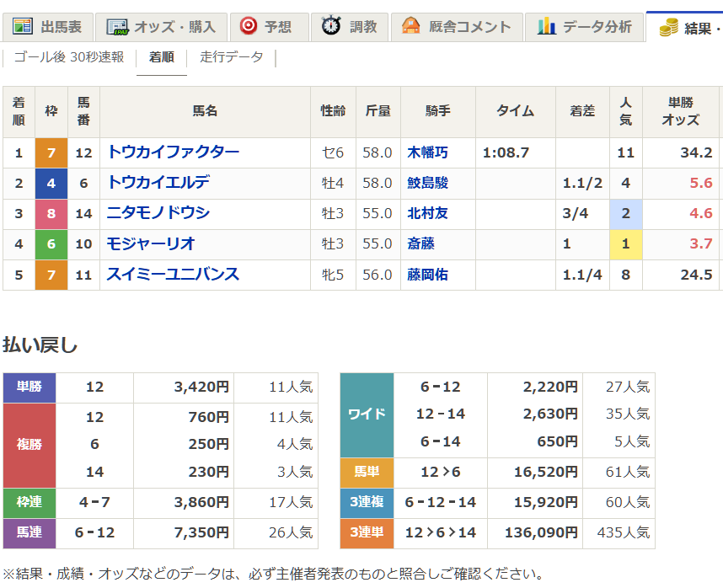Click the 136,090円 payout amount

click(541, 532)
